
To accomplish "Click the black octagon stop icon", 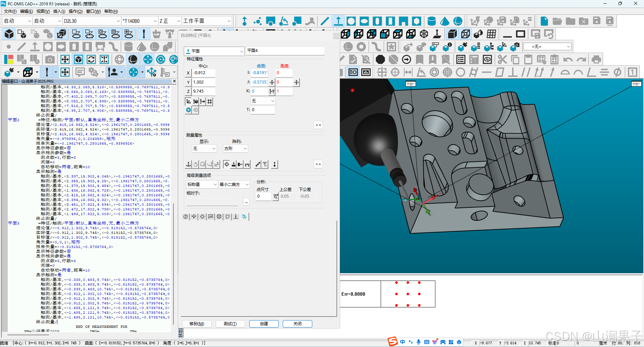I will pos(380,59).
